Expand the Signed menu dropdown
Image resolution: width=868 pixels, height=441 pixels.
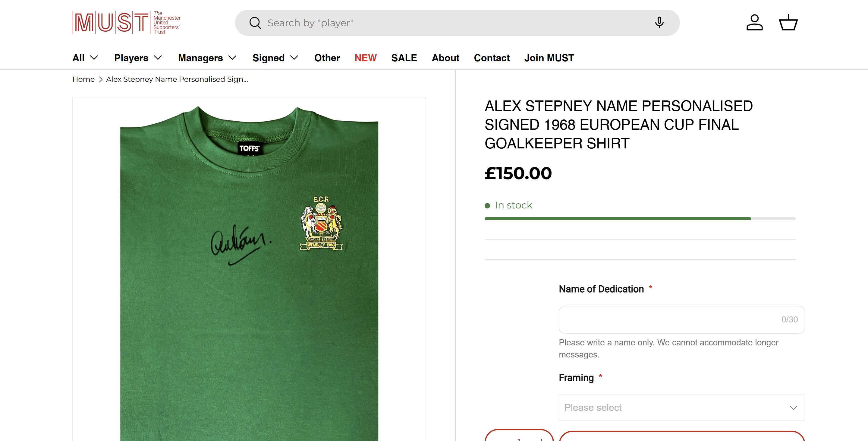coord(275,58)
